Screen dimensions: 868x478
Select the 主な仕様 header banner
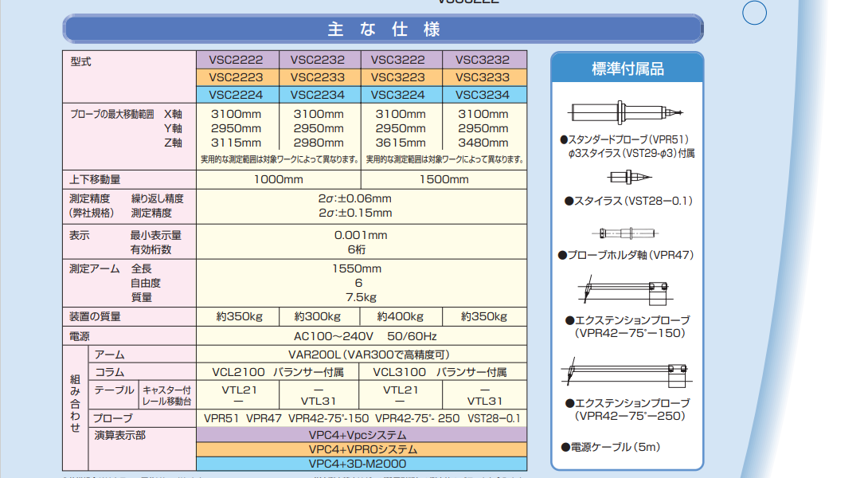click(383, 29)
